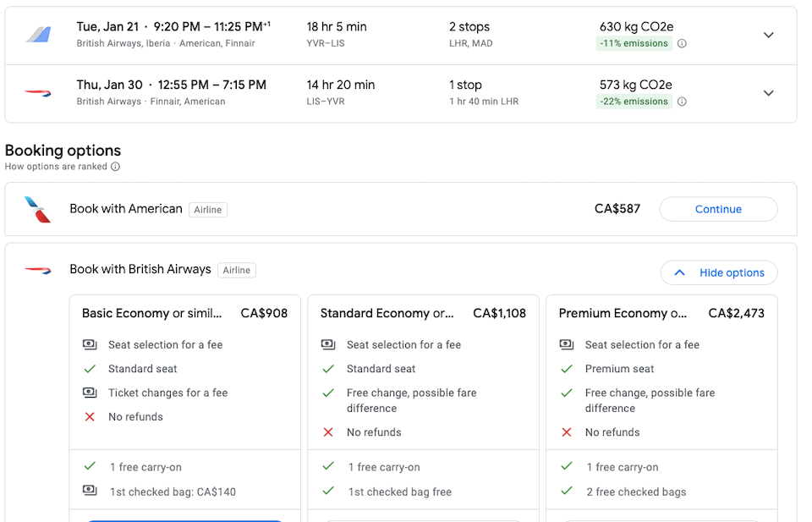This screenshot has width=812, height=522.
Task: Expand the Thu, Jan 30 flight details
Action: pyautogui.click(x=769, y=93)
